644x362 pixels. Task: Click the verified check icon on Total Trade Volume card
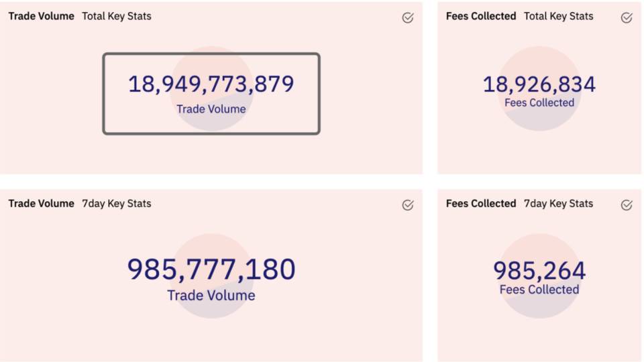408,17
